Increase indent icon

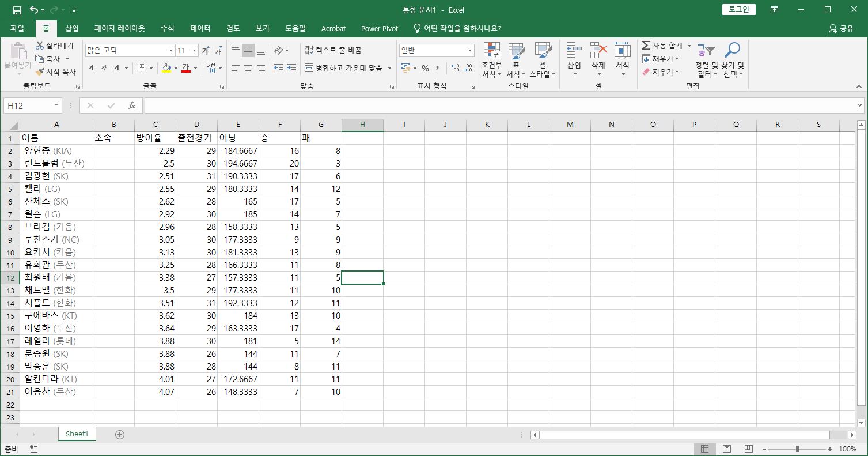292,68
